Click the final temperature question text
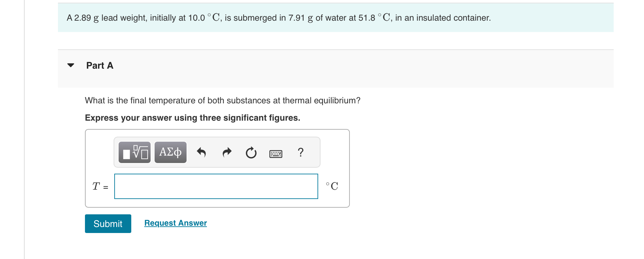 [222, 101]
